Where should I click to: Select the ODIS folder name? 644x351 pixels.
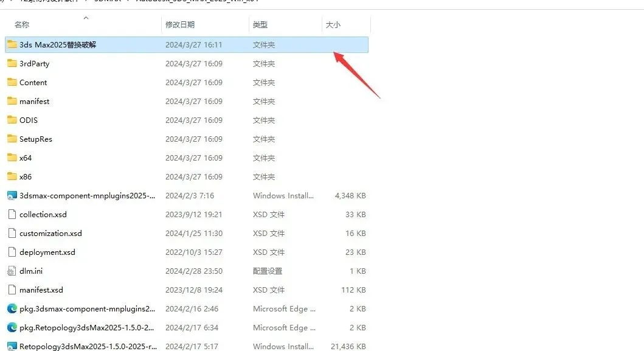click(29, 120)
